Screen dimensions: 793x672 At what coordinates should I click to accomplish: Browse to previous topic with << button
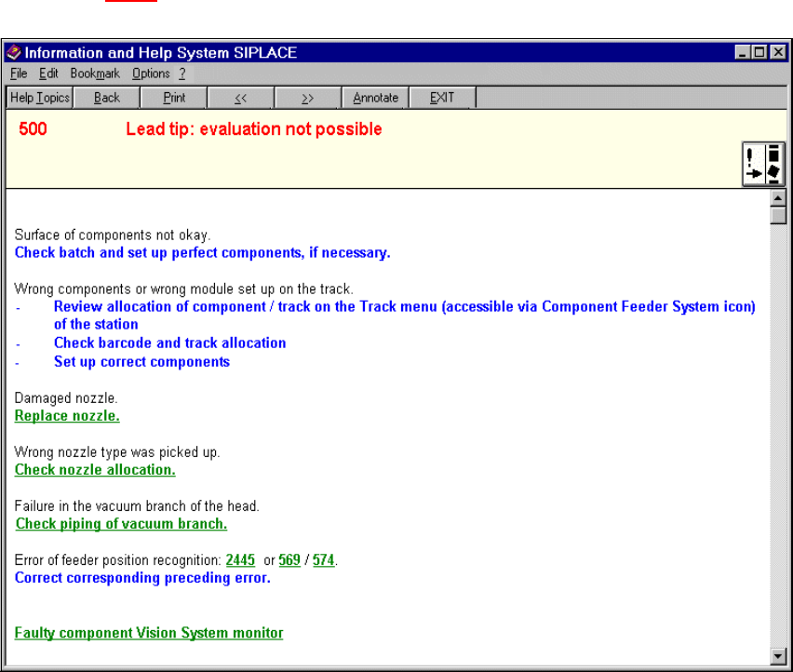[241, 98]
